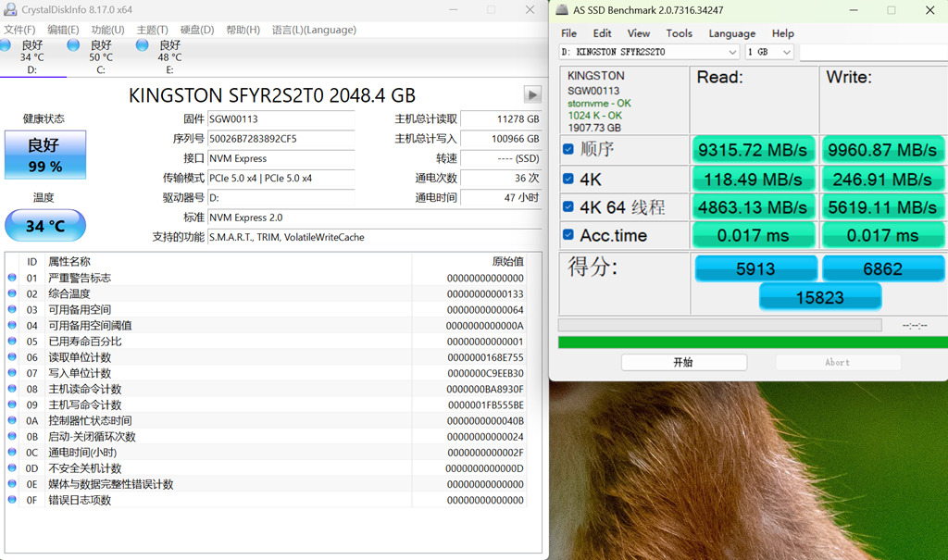Image resolution: width=948 pixels, height=560 pixels.
Task: Open the 硬盘(D) menu in CrystalDiskInfo
Action: (x=197, y=30)
